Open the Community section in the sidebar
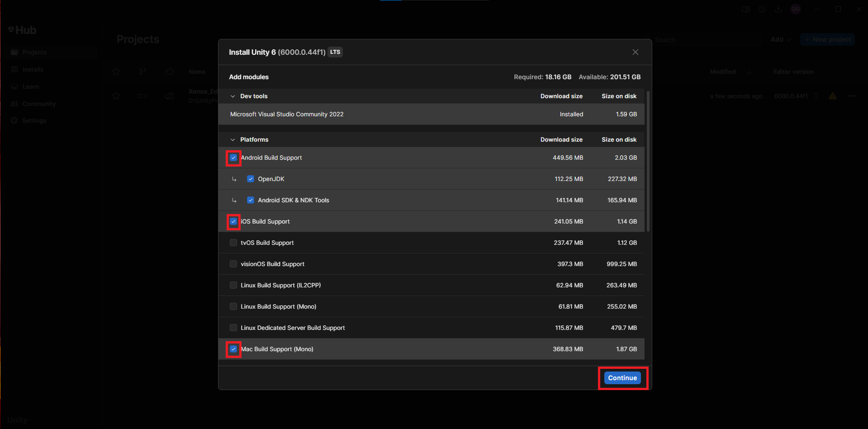The height and width of the screenshot is (429, 868). click(x=38, y=104)
